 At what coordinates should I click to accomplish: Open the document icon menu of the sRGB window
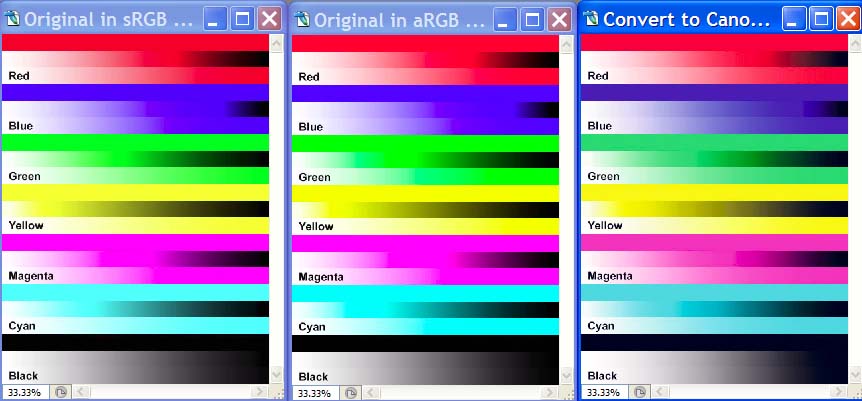pyautogui.click(x=13, y=19)
